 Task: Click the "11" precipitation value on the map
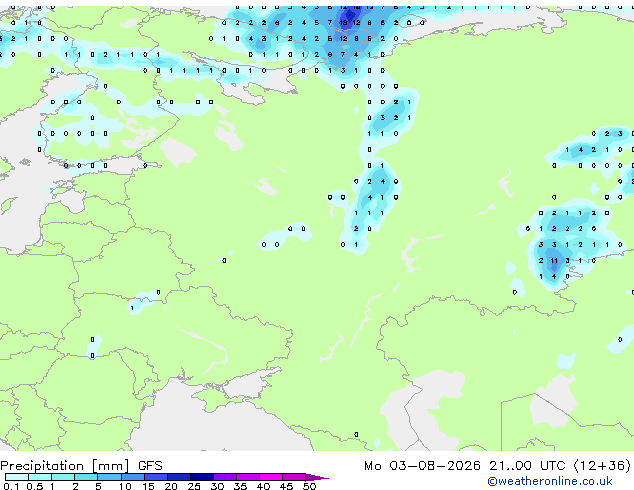click(554, 261)
